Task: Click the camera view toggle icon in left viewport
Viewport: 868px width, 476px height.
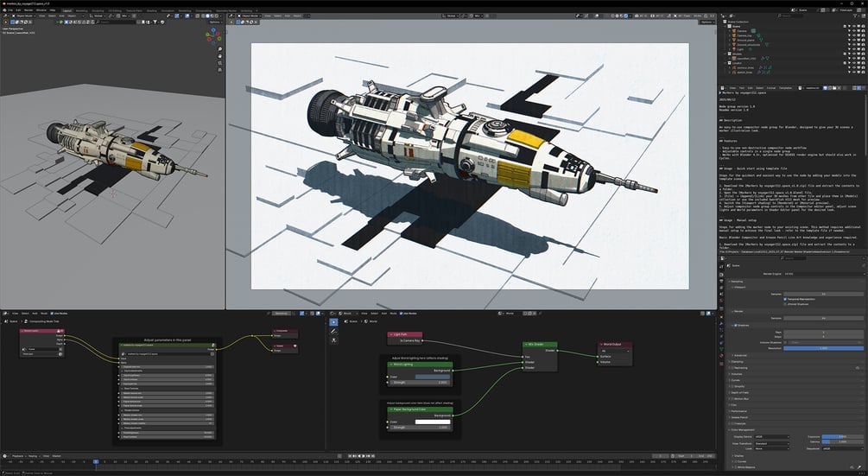Action: [219, 62]
